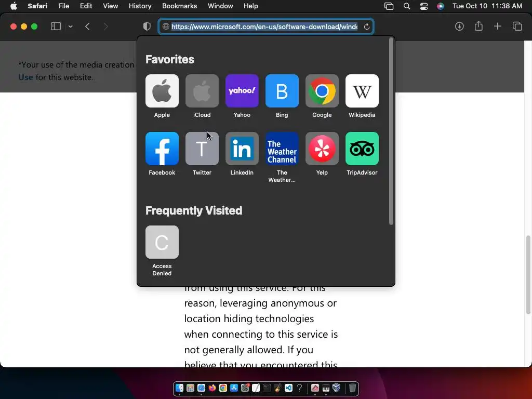Open the Access Denied frequently visited site
This screenshot has height=399, width=532.
162,242
